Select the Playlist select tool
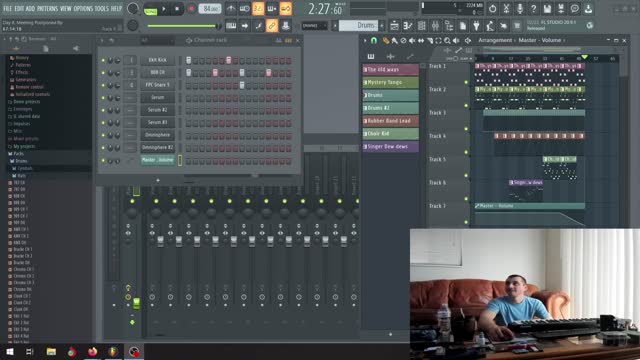640x360 pixels. point(438,40)
